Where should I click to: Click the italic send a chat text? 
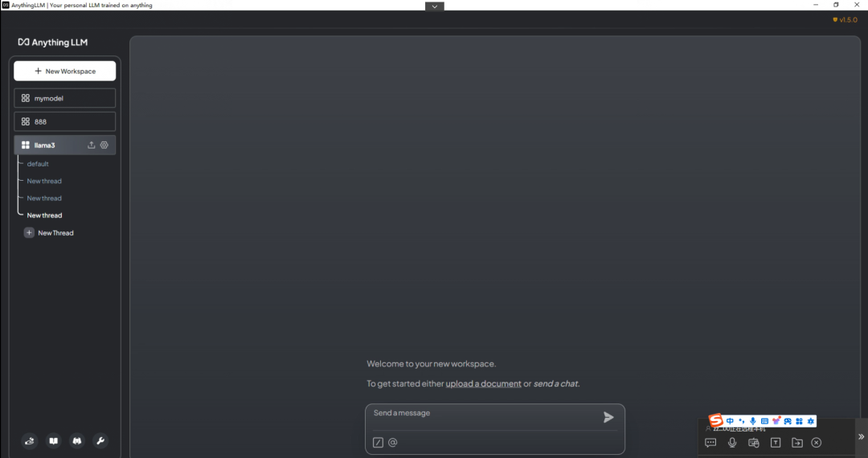[555, 383]
